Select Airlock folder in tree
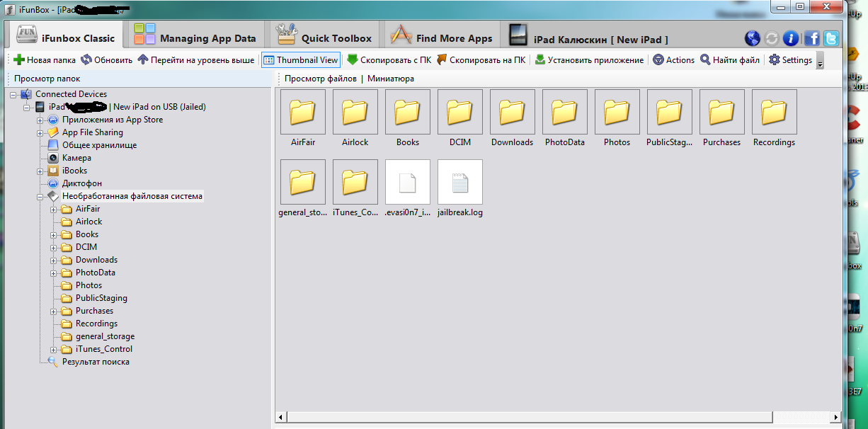868x429 pixels. 88,222
